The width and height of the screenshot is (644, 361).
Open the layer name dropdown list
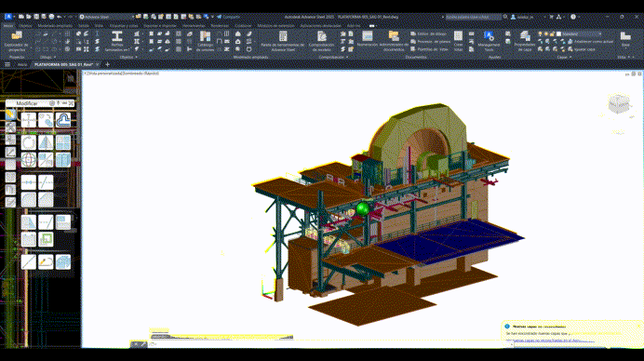pos(582,34)
